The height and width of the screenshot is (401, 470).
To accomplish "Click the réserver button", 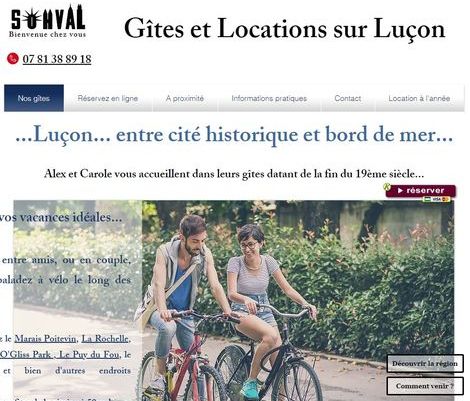I will point(421,191).
